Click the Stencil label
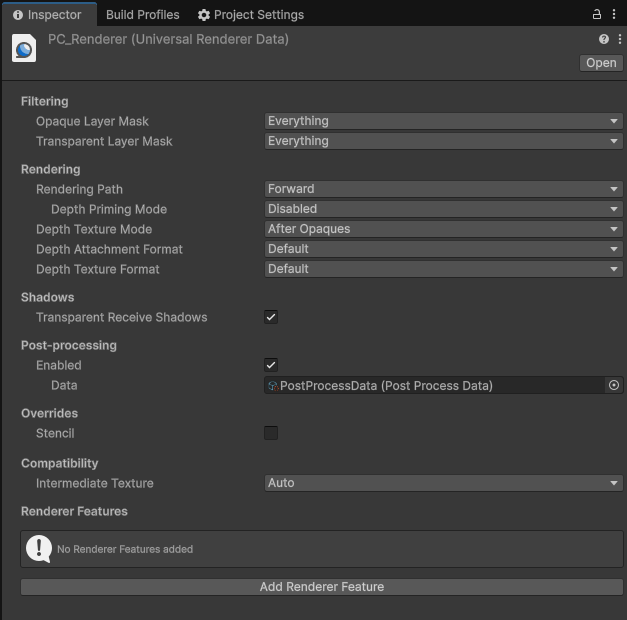Image resolution: width=627 pixels, height=620 pixels. coord(55,433)
